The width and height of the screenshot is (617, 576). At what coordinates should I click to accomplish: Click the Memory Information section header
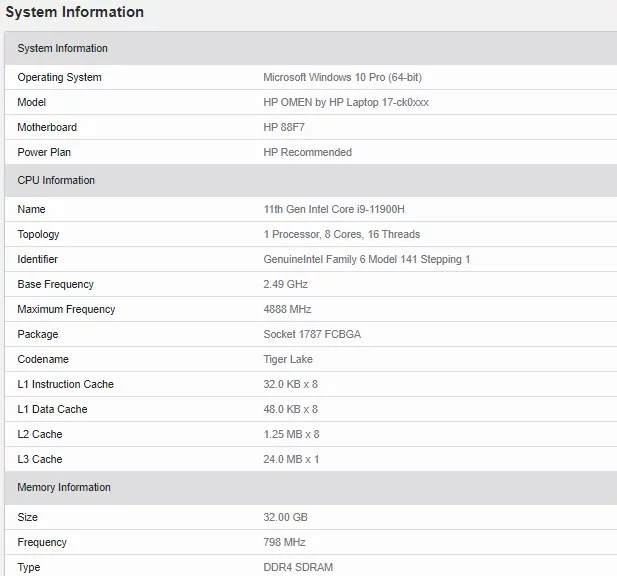click(64, 487)
